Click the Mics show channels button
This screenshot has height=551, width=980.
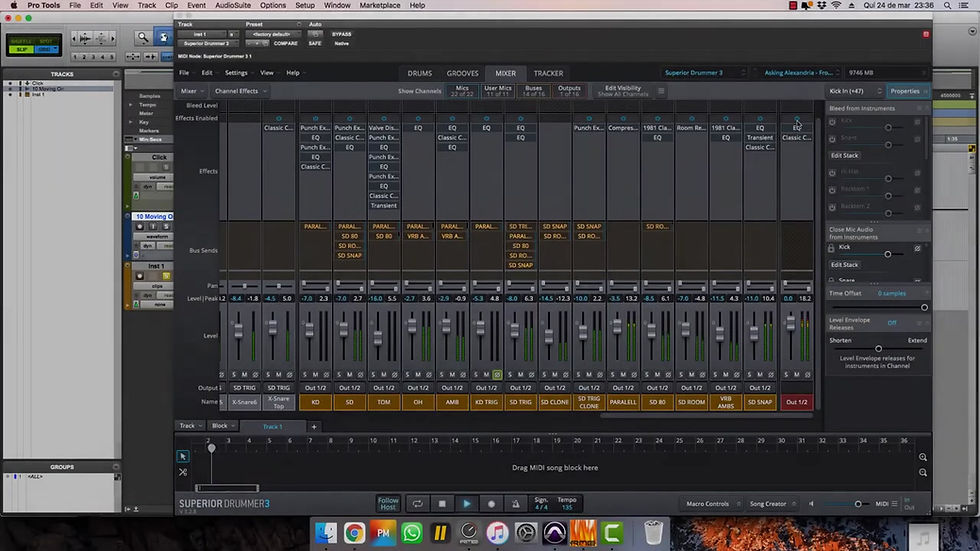[462, 91]
